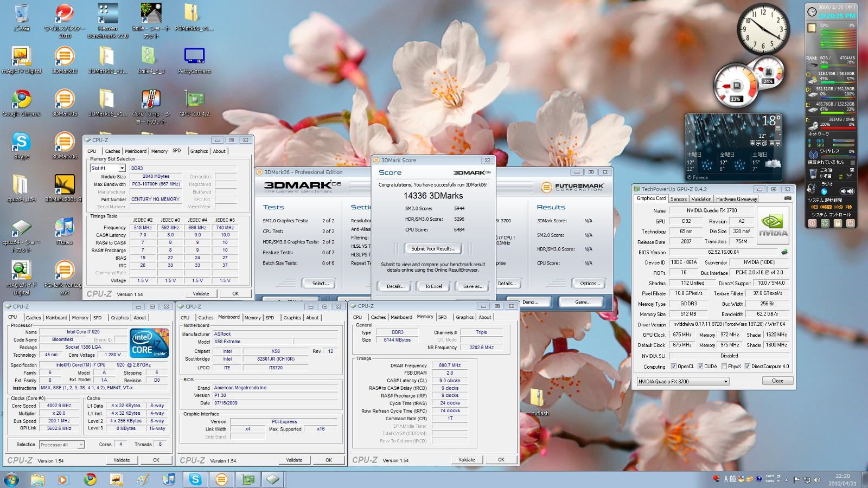The height and width of the screenshot is (488, 868).
Task: Open the Google Chrome desktop shortcut
Action: [22, 103]
